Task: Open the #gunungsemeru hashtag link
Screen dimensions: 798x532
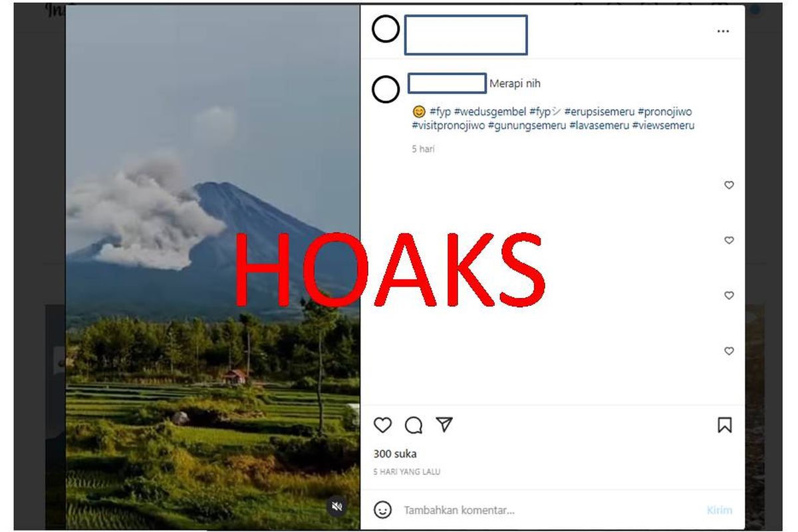Action: [x=527, y=125]
